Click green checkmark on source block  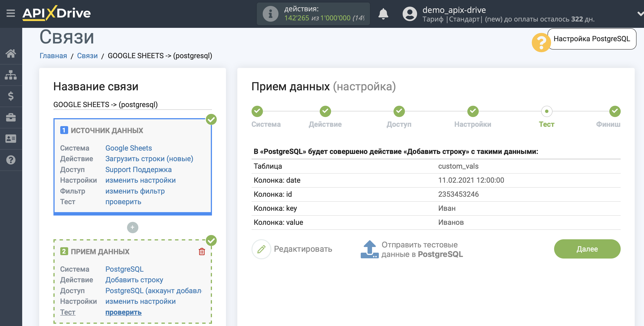[x=211, y=120]
